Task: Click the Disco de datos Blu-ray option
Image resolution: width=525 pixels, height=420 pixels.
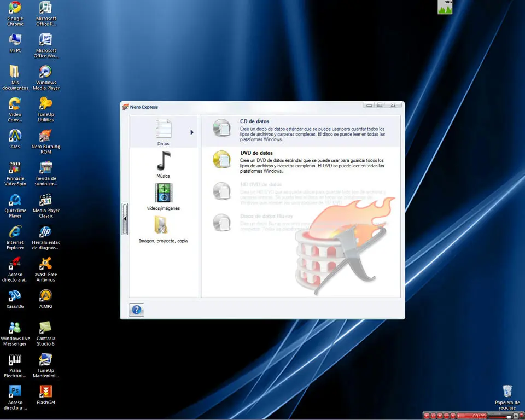Action: pyautogui.click(x=301, y=223)
